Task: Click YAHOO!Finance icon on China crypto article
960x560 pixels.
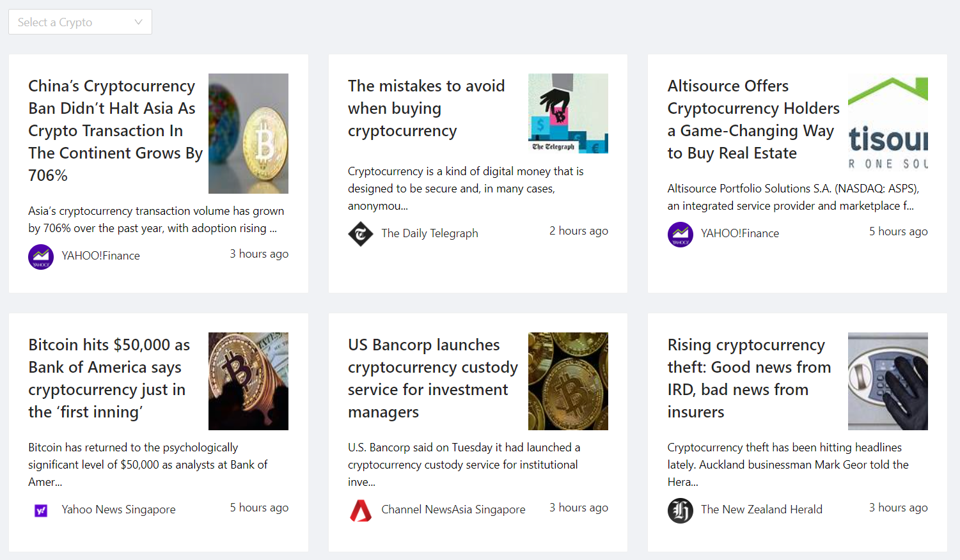Action: (x=41, y=257)
